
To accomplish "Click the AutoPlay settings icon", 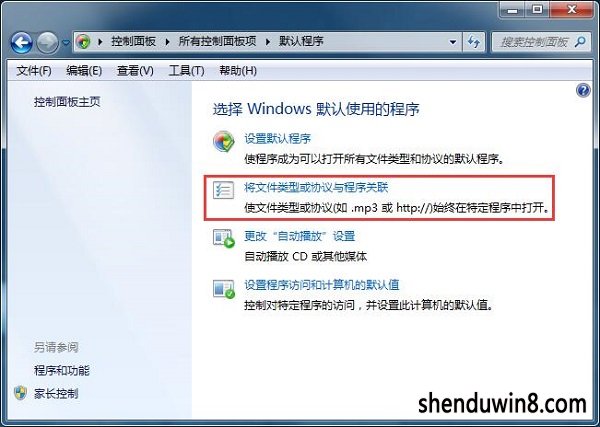I will (x=224, y=238).
